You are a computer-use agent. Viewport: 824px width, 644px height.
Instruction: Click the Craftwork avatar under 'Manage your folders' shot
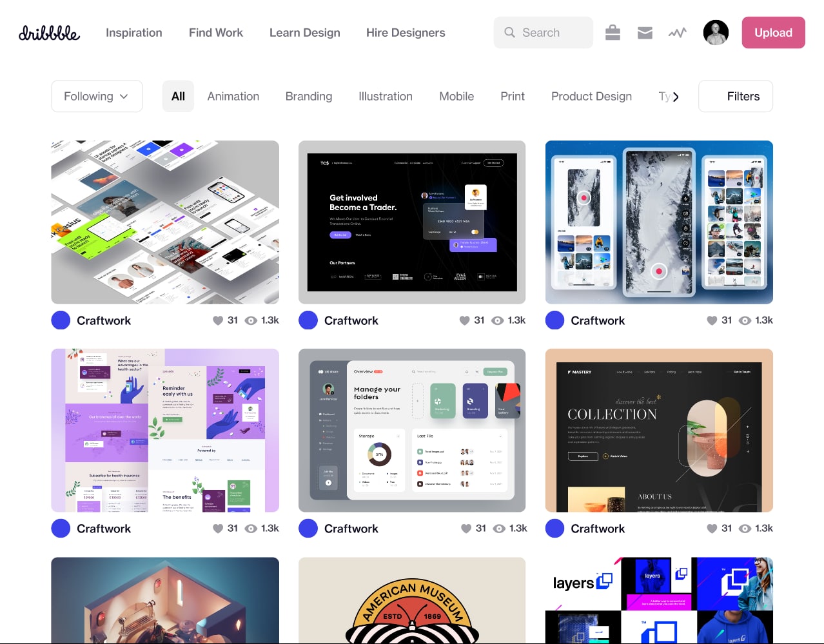click(x=308, y=529)
